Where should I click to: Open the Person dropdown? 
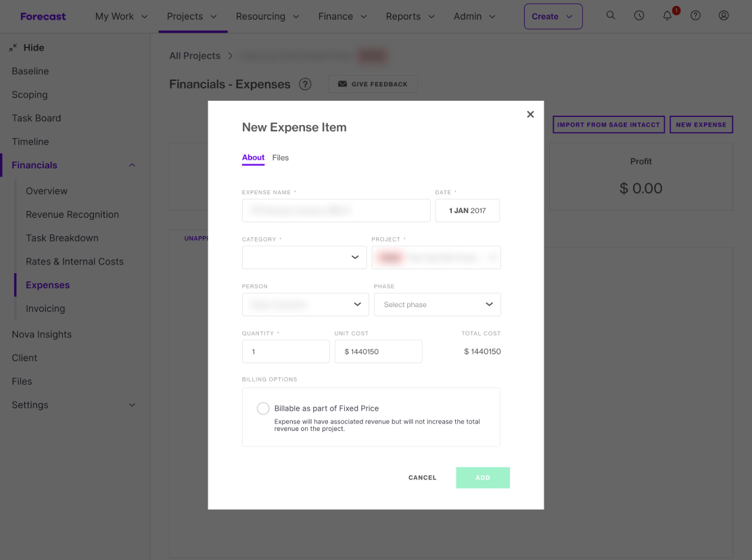pyautogui.click(x=305, y=304)
